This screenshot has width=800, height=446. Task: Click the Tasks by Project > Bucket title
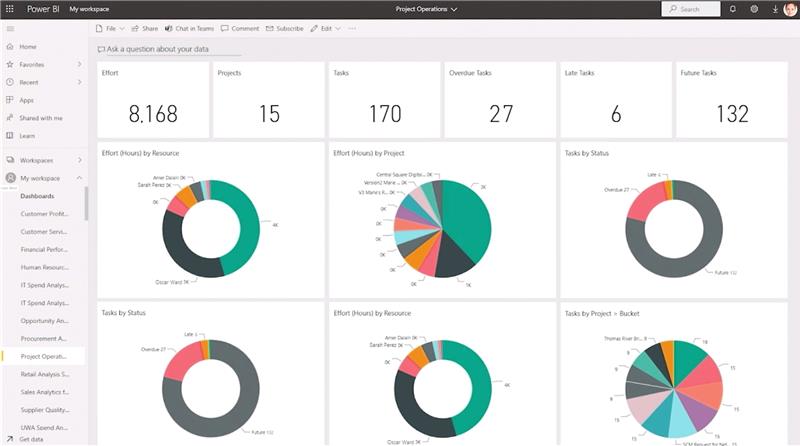(602, 313)
